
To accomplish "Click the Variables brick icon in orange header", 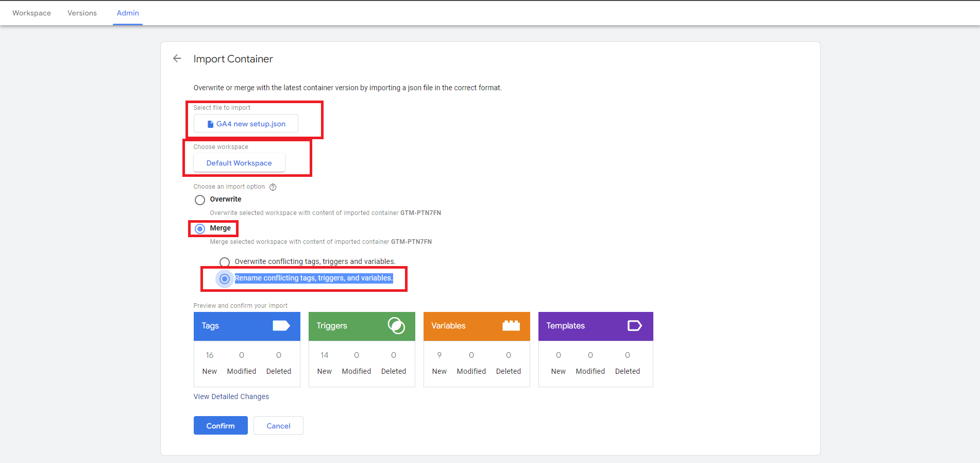I will click(511, 326).
